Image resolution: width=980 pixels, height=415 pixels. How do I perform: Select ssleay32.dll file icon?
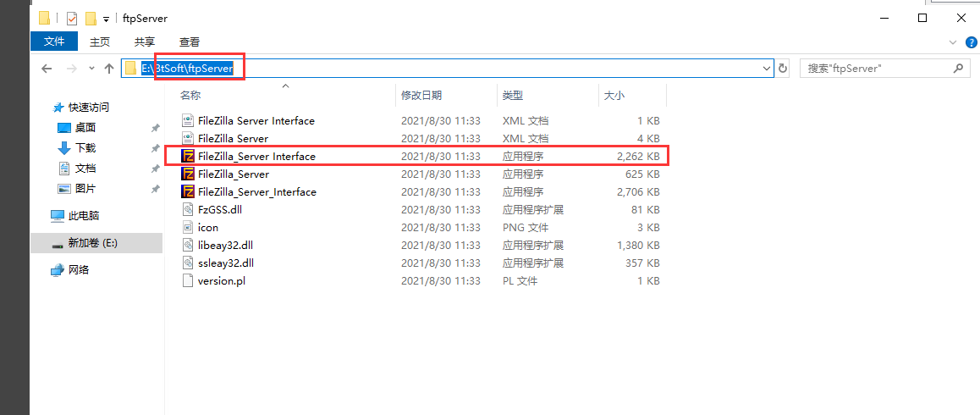click(x=188, y=263)
